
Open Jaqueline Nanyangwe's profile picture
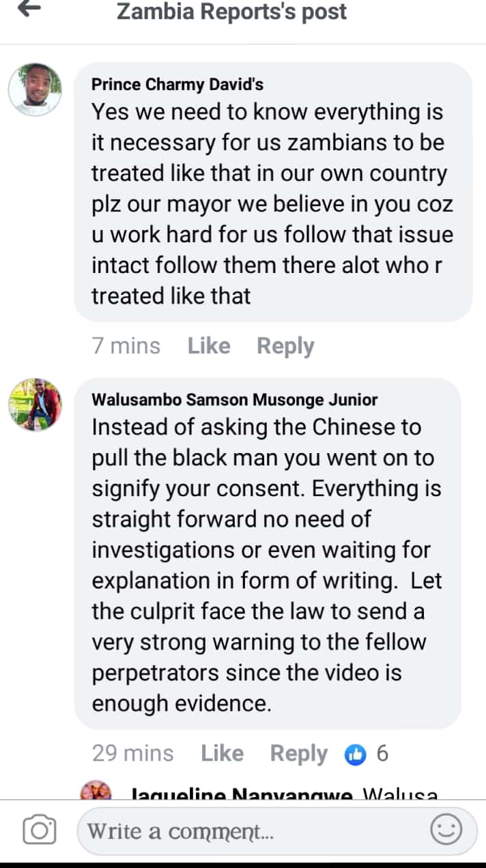96,792
